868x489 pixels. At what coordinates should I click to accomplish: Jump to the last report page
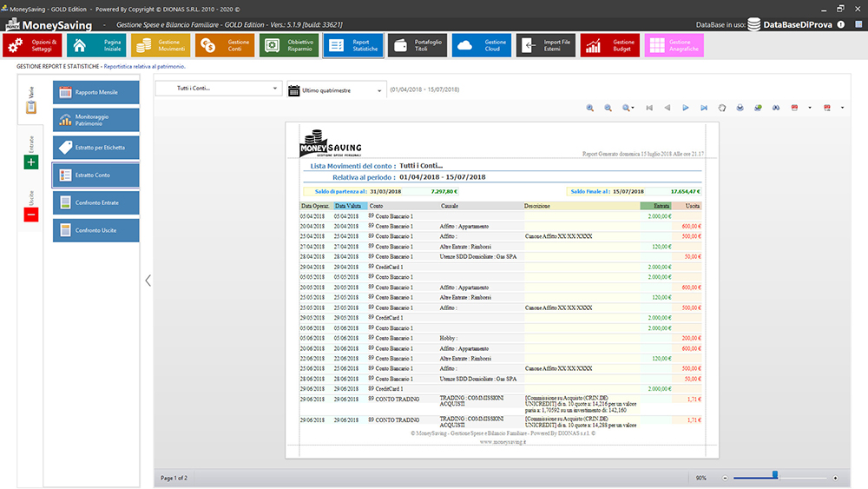pos(704,108)
